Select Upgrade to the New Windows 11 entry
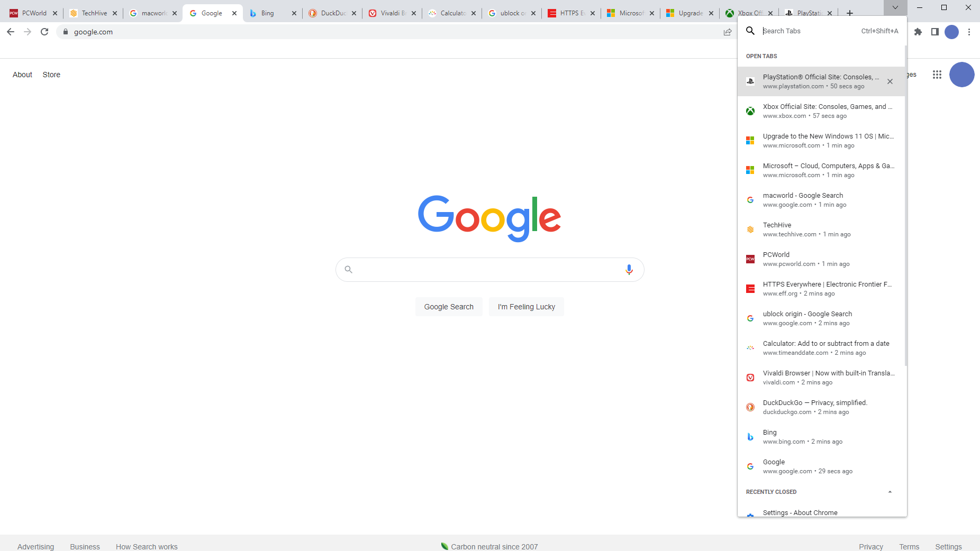 pos(821,141)
